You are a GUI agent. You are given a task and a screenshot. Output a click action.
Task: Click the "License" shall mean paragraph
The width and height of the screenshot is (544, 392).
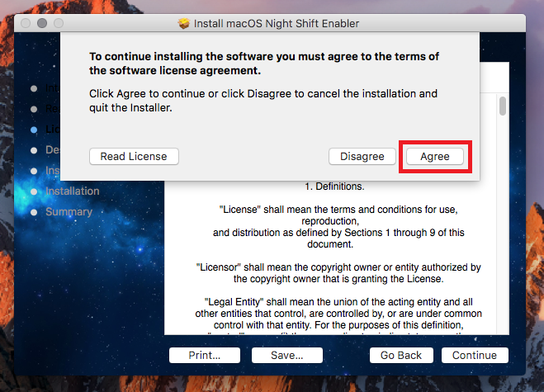click(x=338, y=227)
